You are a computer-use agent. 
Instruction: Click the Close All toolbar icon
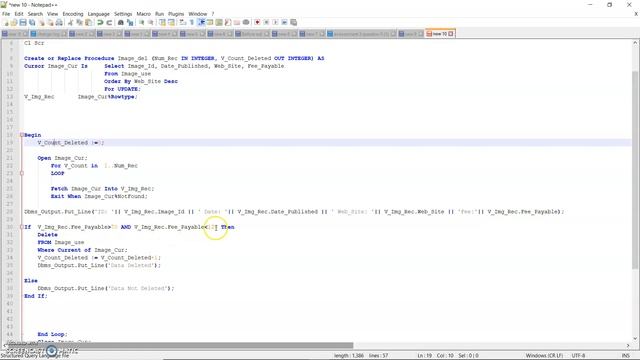pos(50,22)
